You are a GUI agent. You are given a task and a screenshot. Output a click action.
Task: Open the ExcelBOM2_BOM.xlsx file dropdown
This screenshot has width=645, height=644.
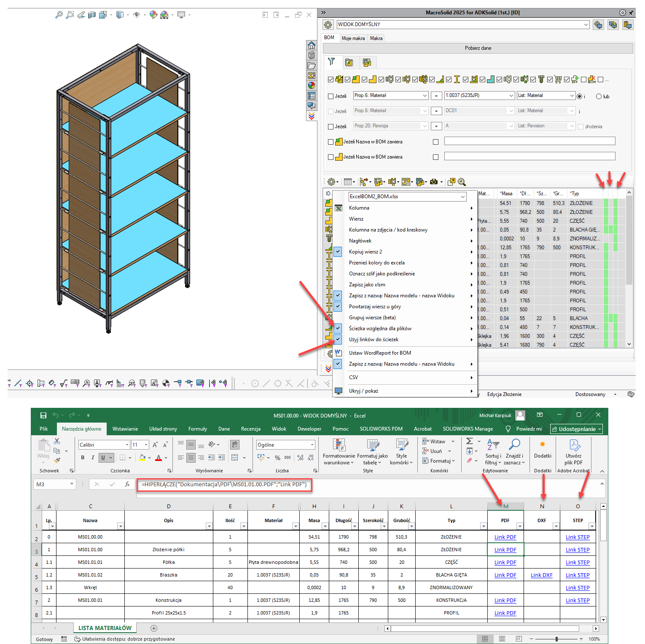(x=462, y=197)
